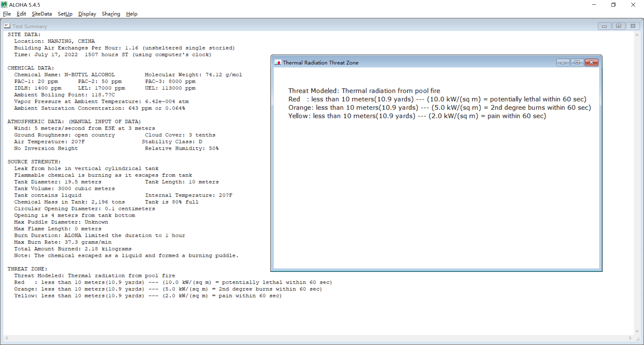Open the SiteData menu
Viewport: 644px width, 345px height.
tap(42, 14)
